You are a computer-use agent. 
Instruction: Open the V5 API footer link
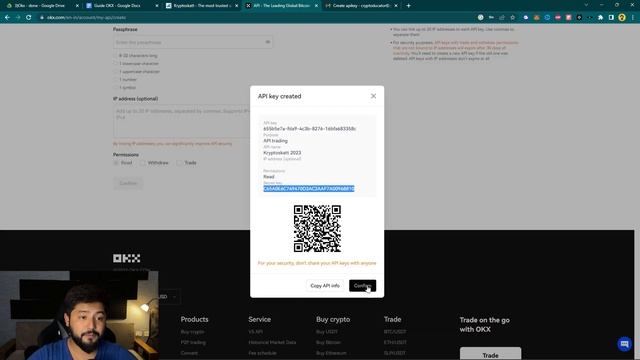coord(256,332)
